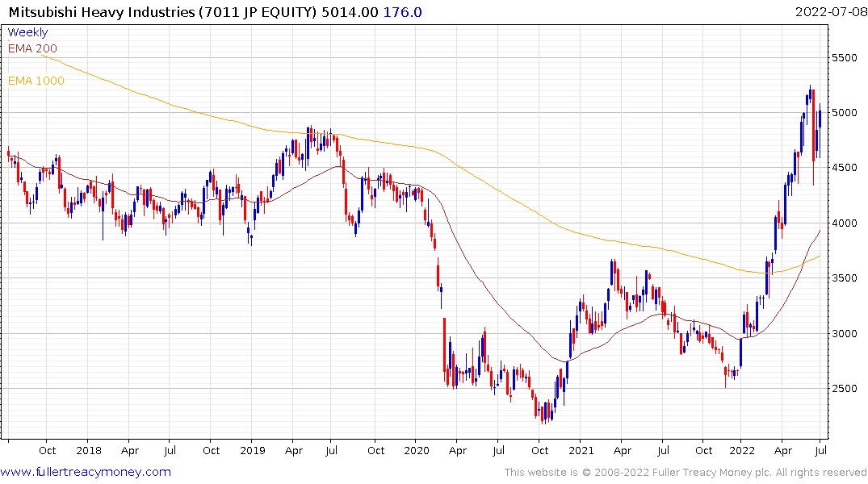Screen dimensions: 868x484
Task: Click the last price value 5014.00
Action: pos(350,11)
